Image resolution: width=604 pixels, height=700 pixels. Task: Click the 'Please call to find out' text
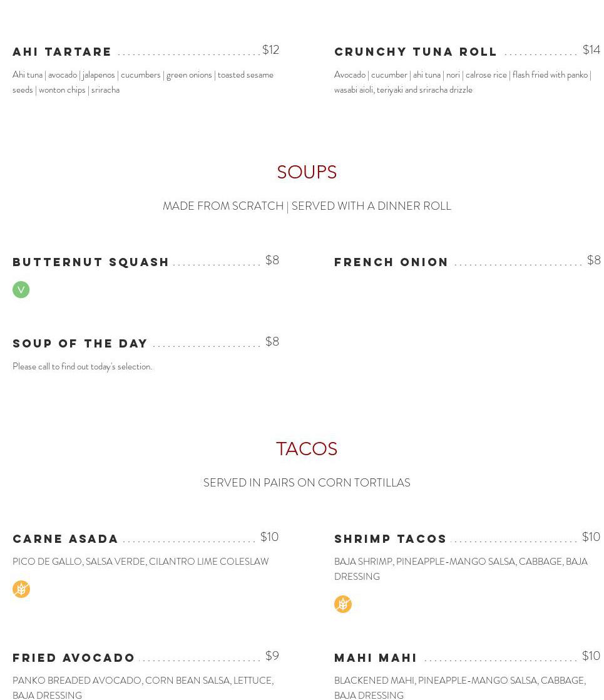click(x=82, y=366)
